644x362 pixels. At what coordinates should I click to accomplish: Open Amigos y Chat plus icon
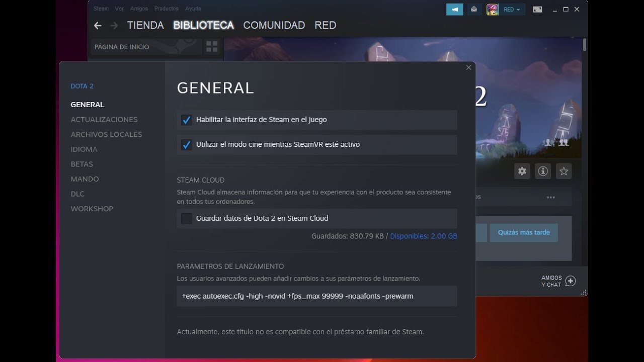[x=570, y=281]
